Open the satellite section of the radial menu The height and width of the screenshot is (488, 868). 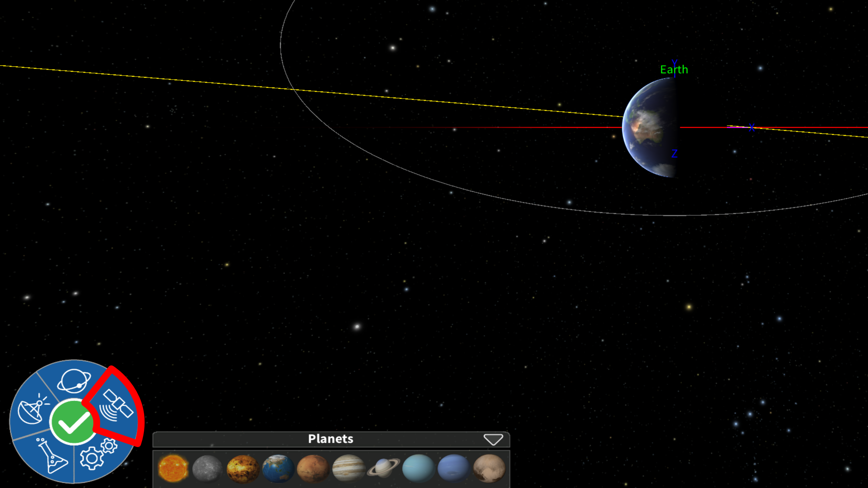117,406
